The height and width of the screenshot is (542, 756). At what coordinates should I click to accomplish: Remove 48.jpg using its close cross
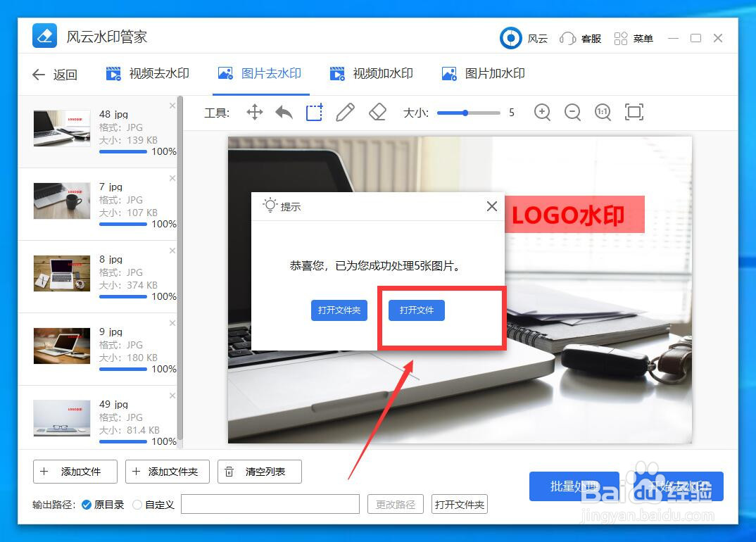172,105
